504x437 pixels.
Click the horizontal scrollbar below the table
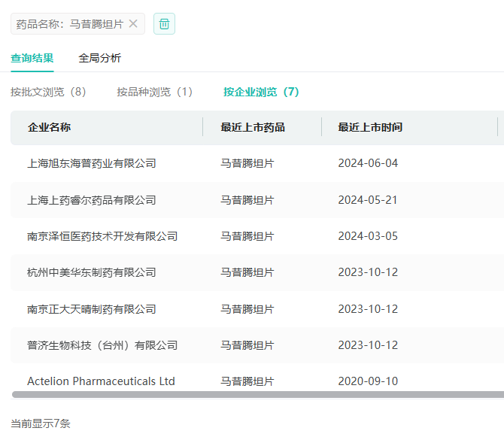[x=256, y=394]
